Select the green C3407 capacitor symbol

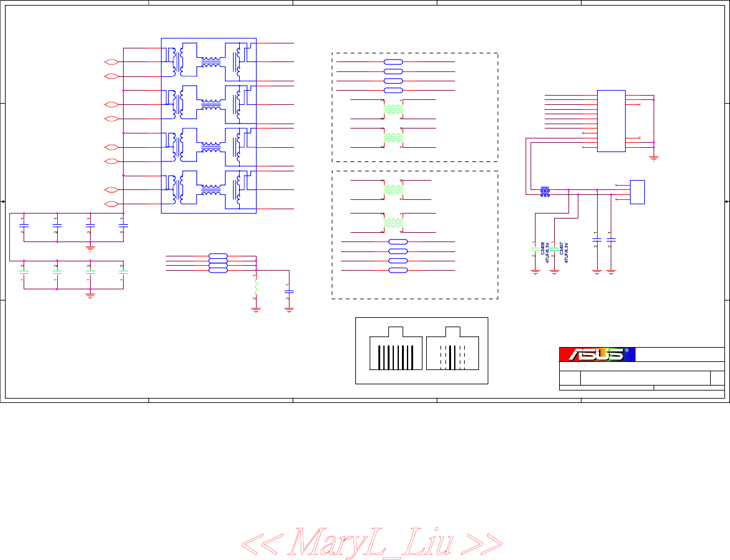coord(554,250)
